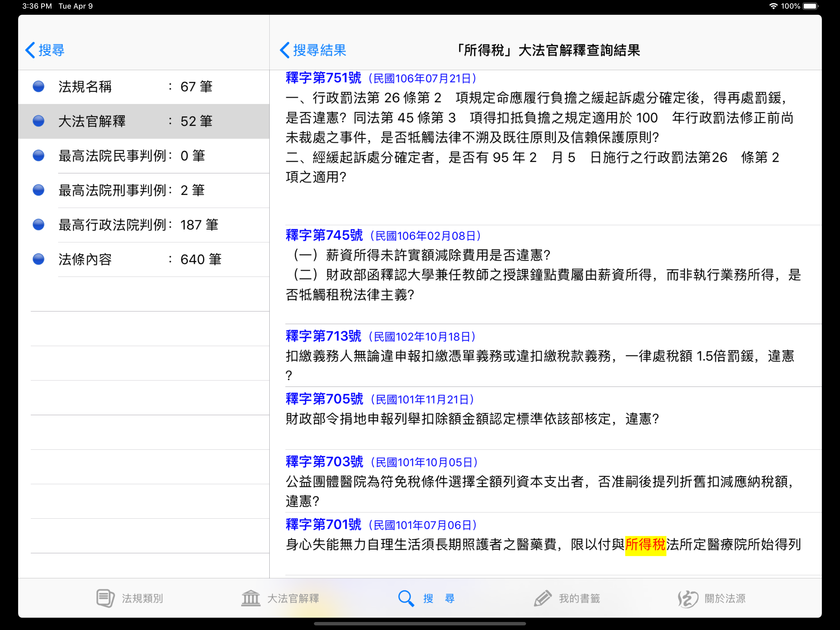Screen dimensions: 840x630
Task: Click the blue dot beside 法條內容
Action: [x=38, y=259]
